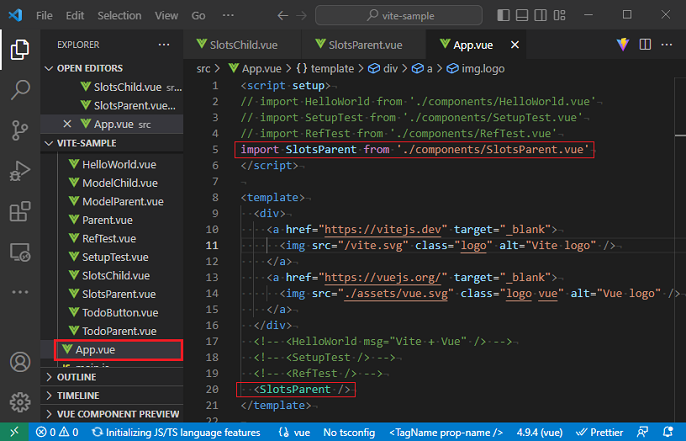Click No tsconfig status item
This screenshot has height=441, width=686.
tap(349, 432)
